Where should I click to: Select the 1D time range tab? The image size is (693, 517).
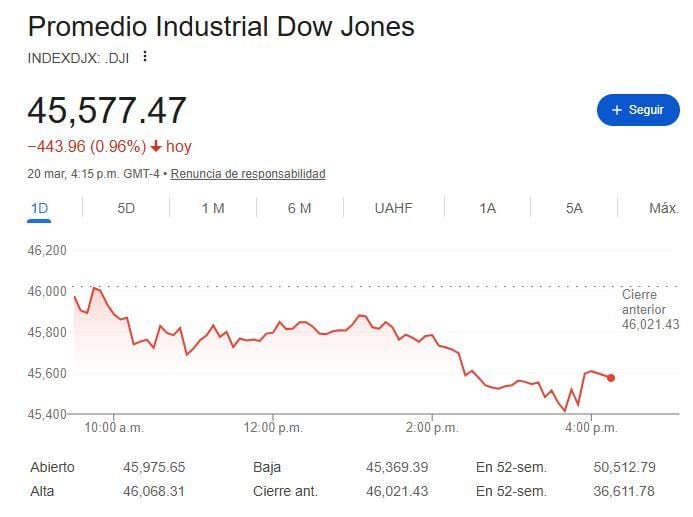(x=40, y=208)
